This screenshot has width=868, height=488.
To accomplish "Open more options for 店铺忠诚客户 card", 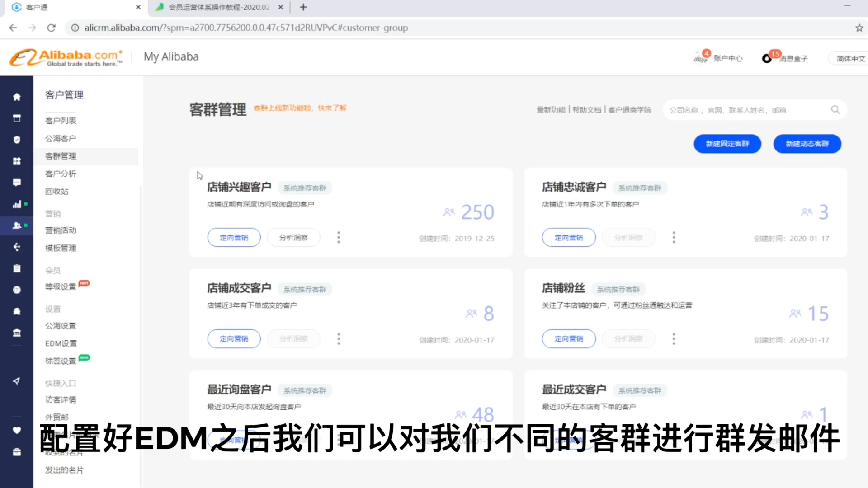I will click(674, 238).
